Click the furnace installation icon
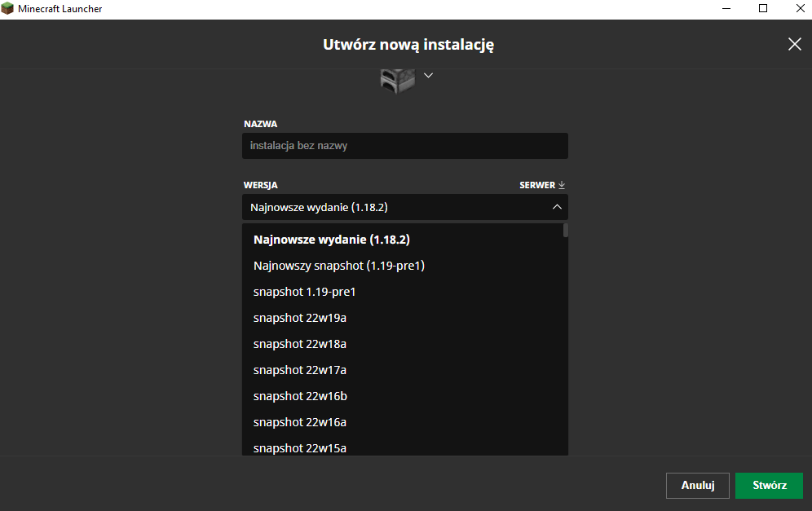This screenshot has width=812, height=511. [x=398, y=81]
